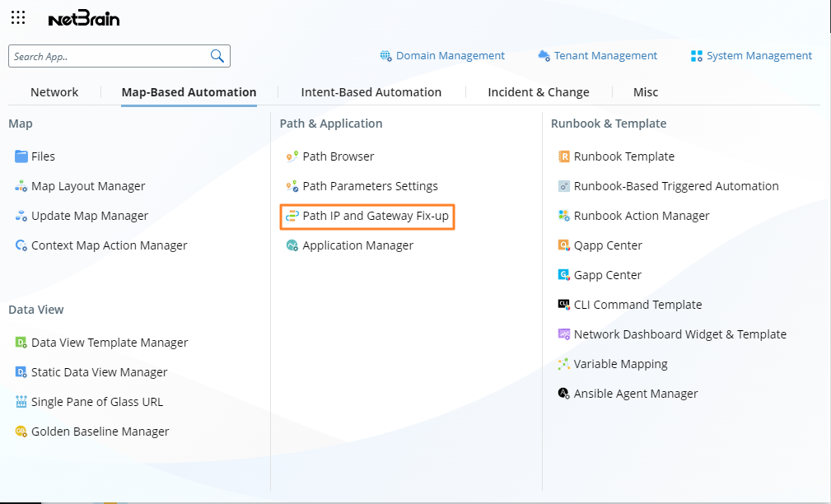The width and height of the screenshot is (831, 504).
Task: Switch to the Network tab
Action: [54, 92]
